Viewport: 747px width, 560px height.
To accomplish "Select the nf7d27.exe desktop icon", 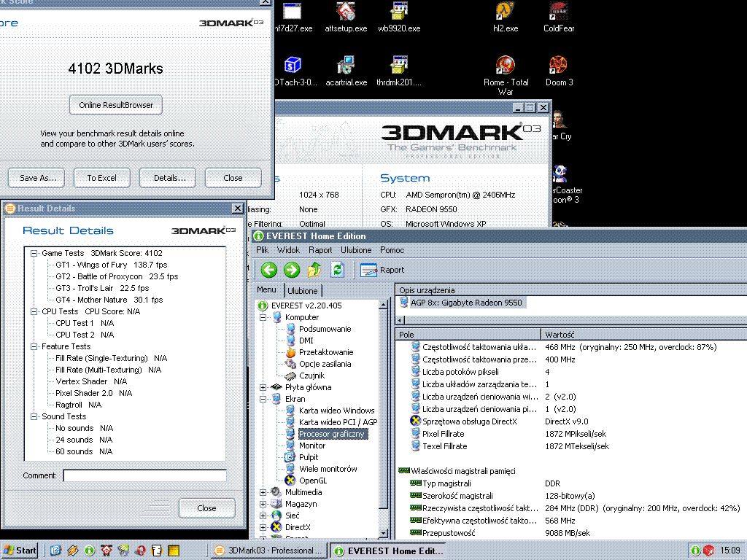I will click(x=293, y=17).
